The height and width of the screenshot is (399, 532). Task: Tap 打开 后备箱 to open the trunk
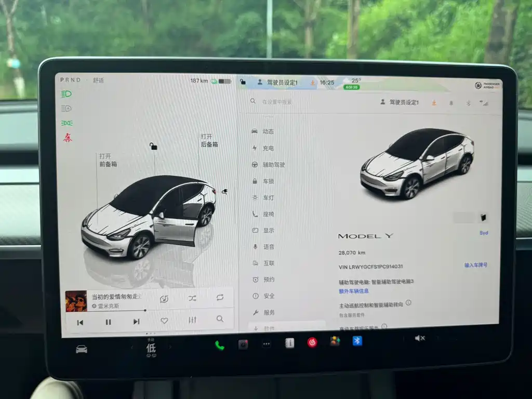coord(209,140)
